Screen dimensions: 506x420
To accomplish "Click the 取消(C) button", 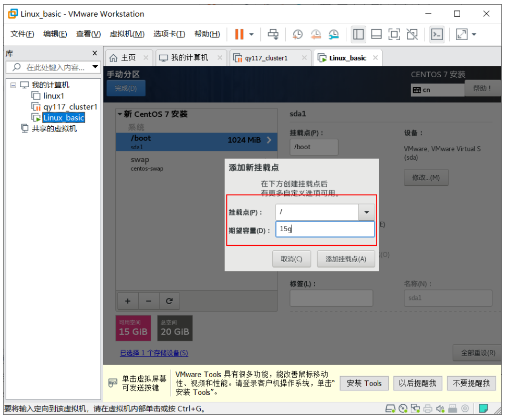I will 292,259.
